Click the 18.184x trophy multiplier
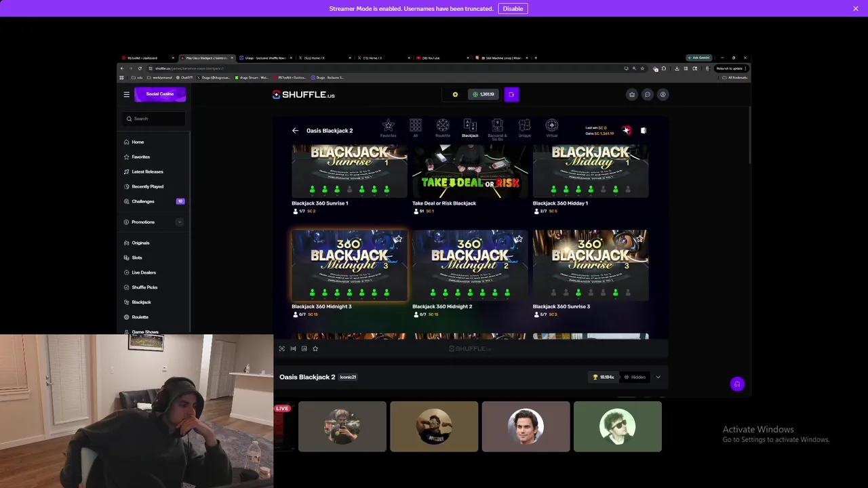 [604, 377]
